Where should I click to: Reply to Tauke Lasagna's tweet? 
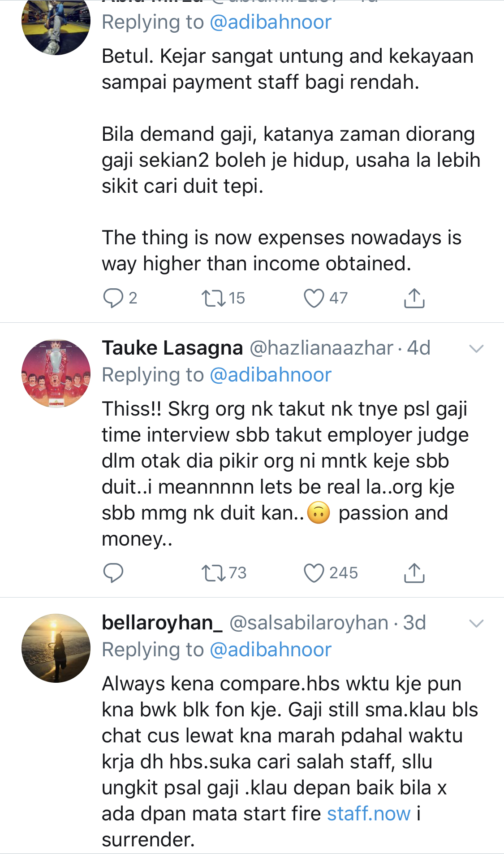click(x=113, y=573)
